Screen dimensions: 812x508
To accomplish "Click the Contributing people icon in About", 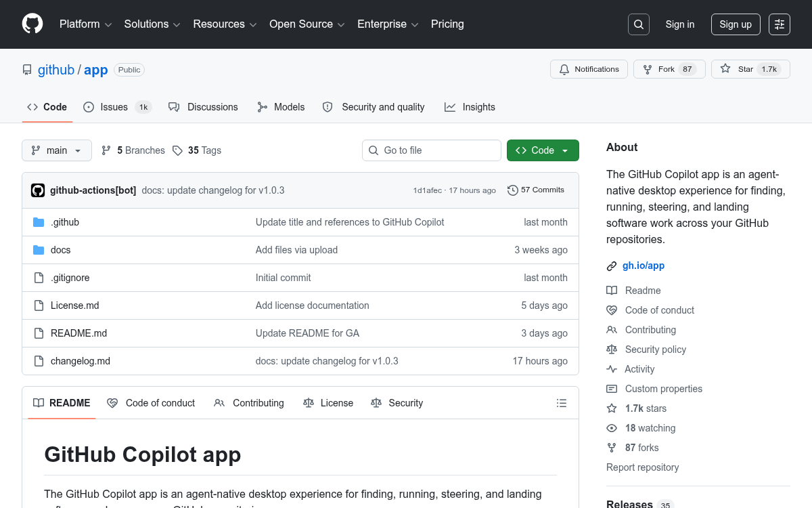I will [x=612, y=330].
